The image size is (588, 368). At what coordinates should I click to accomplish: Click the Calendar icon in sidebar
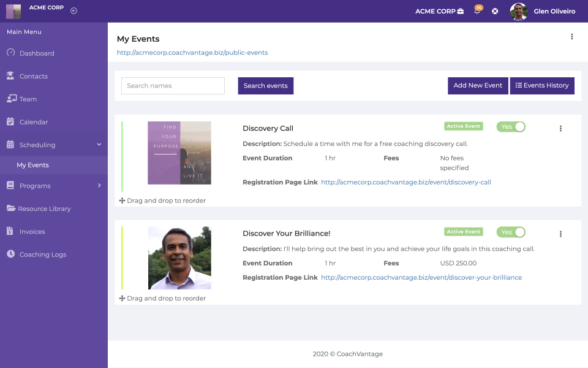[10, 121]
